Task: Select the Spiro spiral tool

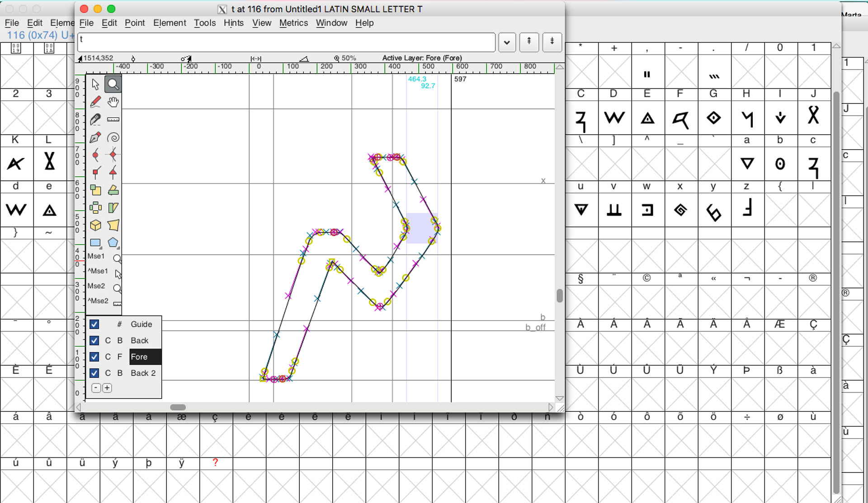Action: (x=113, y=138)
